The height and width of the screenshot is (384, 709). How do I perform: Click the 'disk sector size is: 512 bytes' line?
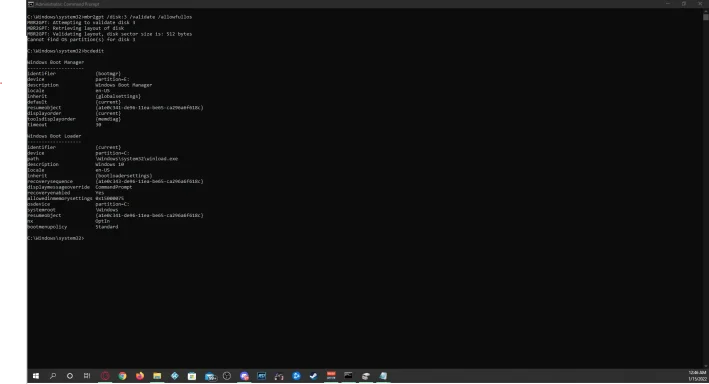point(109,34)
